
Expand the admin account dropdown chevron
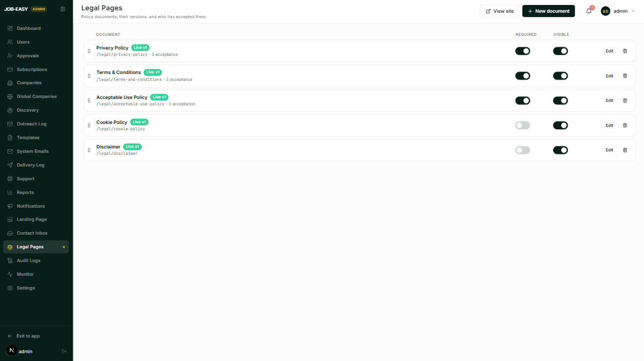(633, 11)
